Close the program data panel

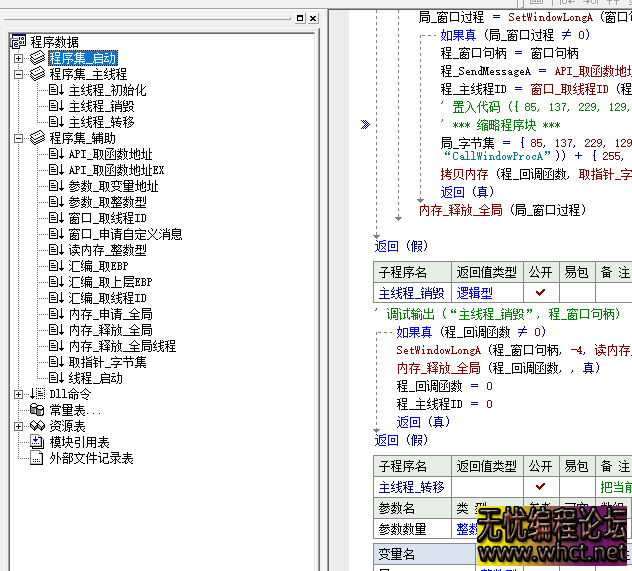[313, 18]
